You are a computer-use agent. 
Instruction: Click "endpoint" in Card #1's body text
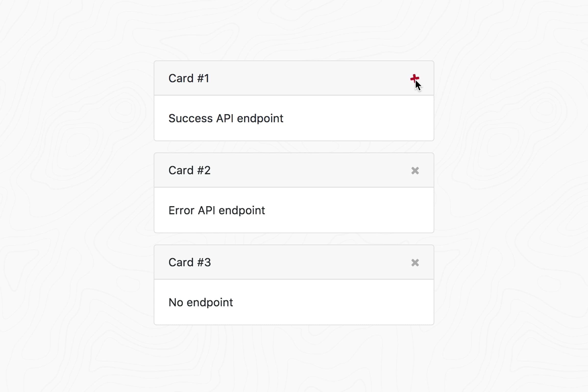(260, 118)
